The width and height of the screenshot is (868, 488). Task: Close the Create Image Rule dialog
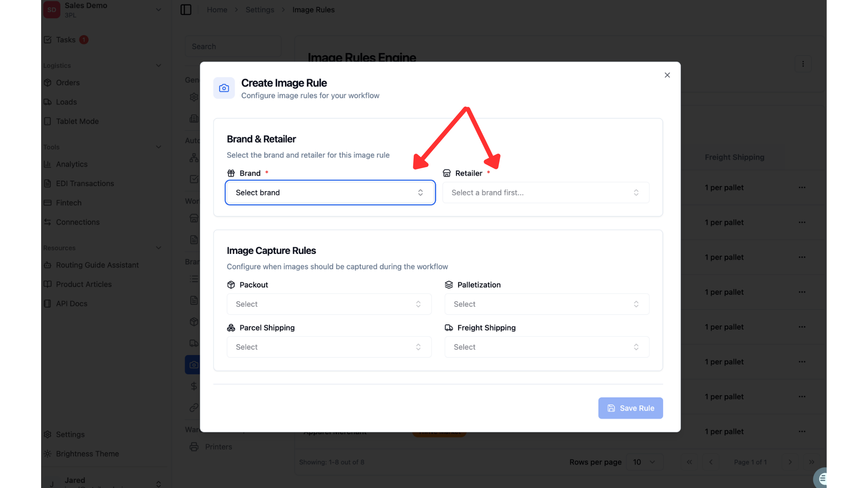tap(667, 75)
